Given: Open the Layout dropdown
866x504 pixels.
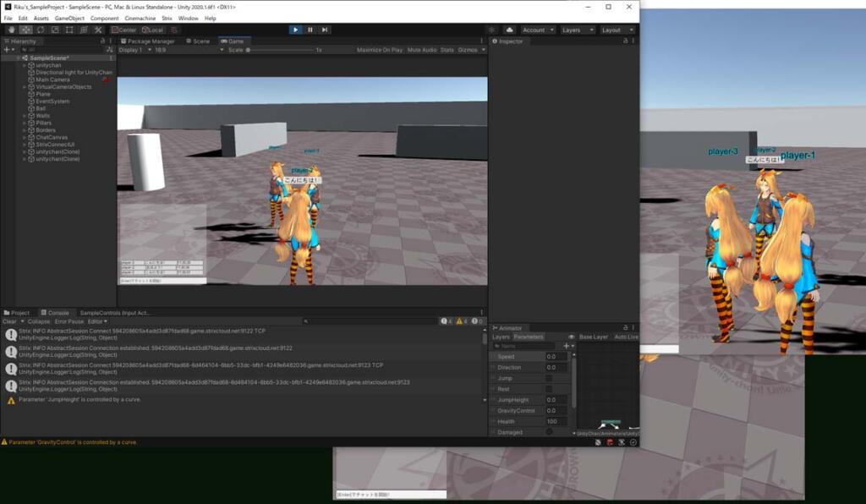Looking at the screenshot, I should [617, 30].
